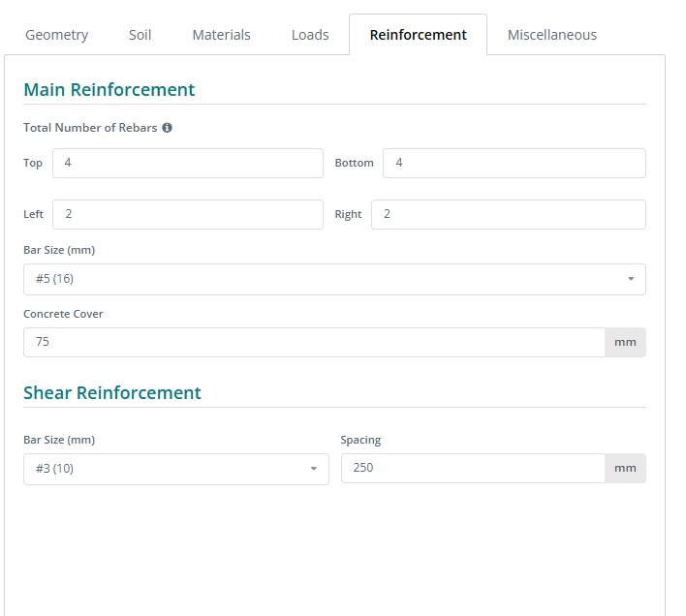Screen dimensions: 686x616
Task: Click the Reinforcement tab
Action: (418, 35)
